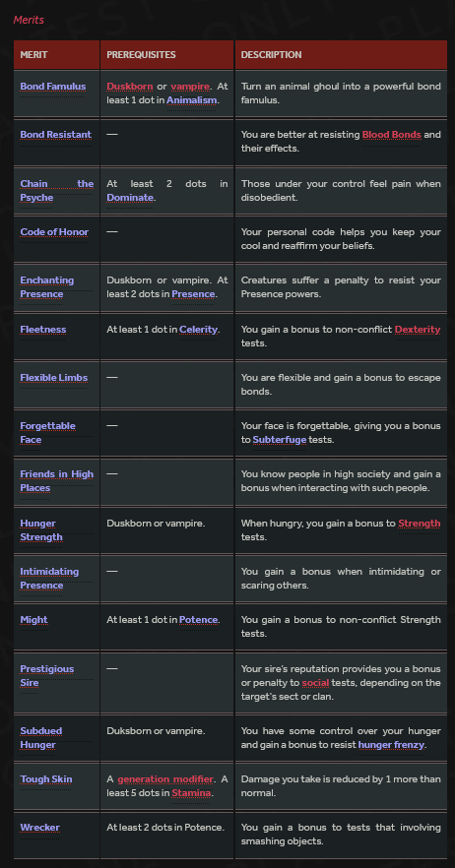Open the Enchanting Presence merit link
This screenshot has height=868, width=455.
(47, 286)
